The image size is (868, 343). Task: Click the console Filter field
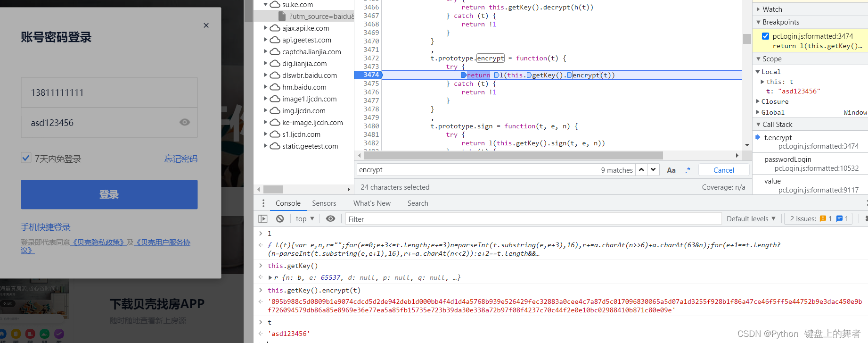(533, 219)
